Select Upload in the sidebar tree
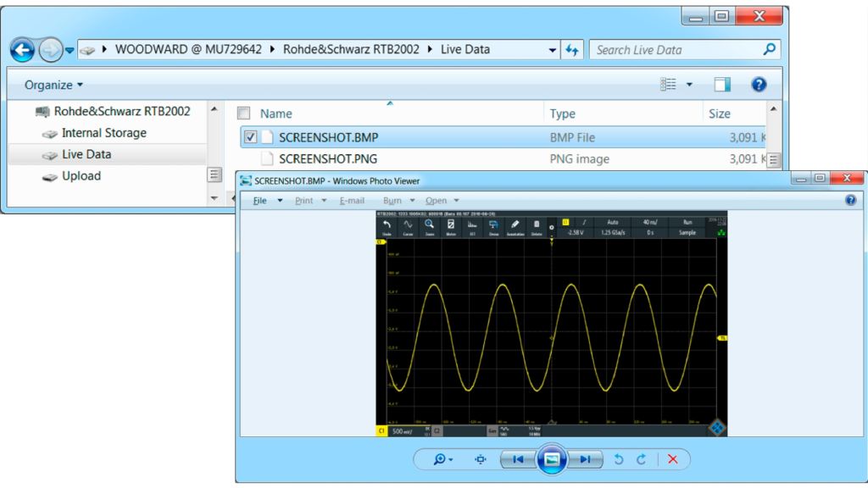 pos(81,175)
